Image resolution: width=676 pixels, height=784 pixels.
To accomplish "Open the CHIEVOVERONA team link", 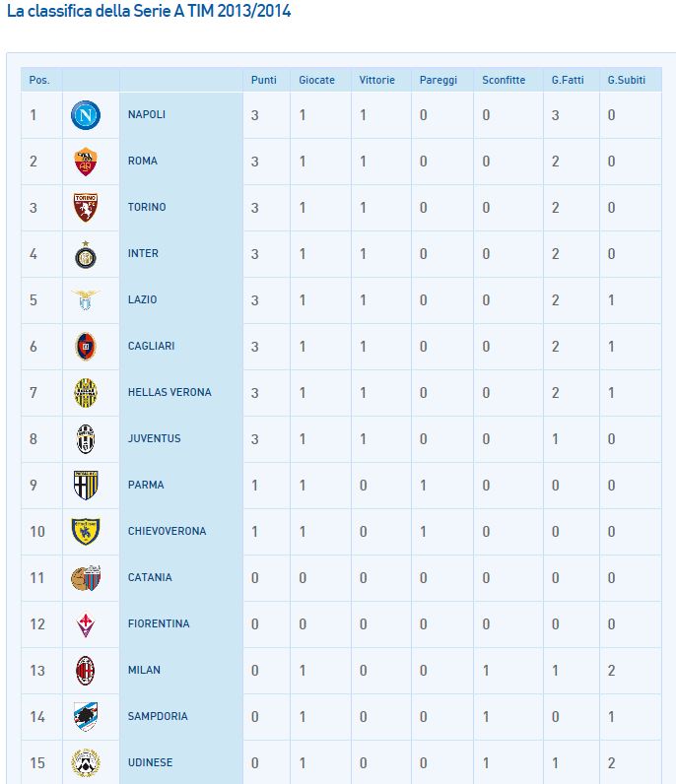I will (x=167, y=532).
